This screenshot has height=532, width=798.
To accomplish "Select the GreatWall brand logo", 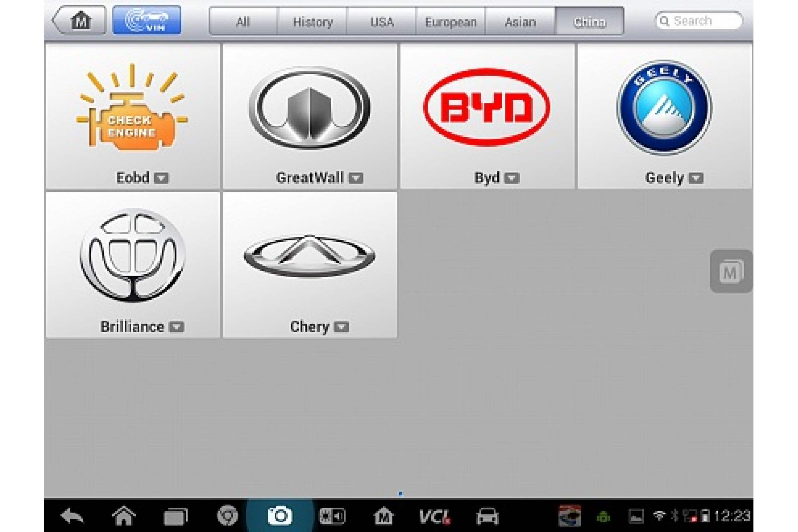I will click(310, 108).
